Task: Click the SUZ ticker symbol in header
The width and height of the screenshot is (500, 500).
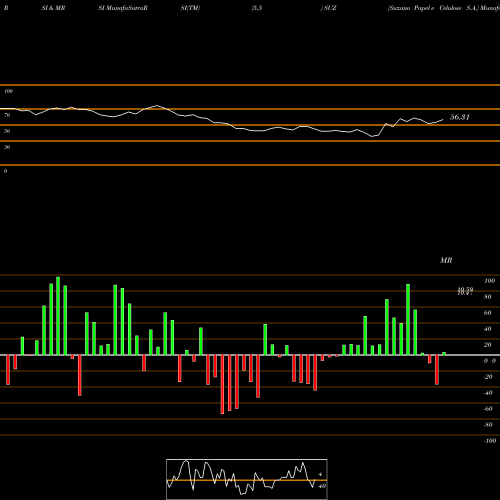Action: point(330,8)
